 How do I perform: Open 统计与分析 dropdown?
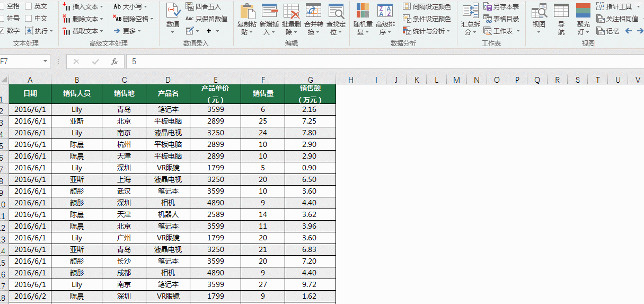tap(426, 31)
